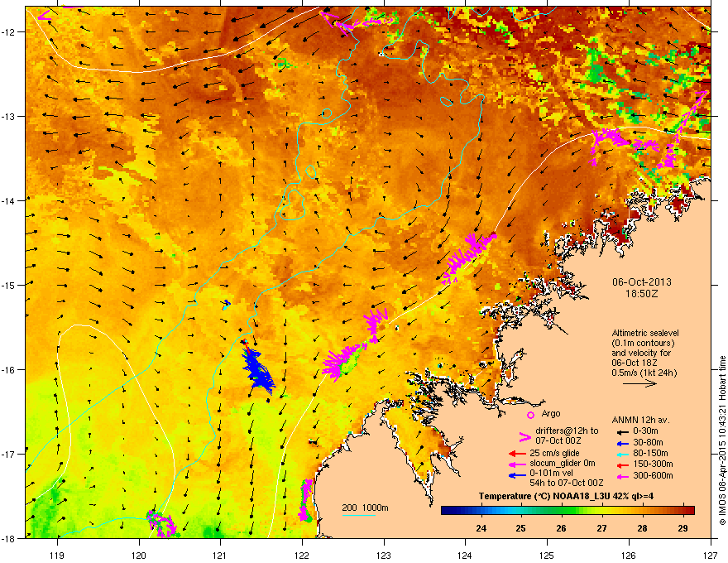Click the 124 longitude axis label
Viewport: 728px width, 563px height.
465,555
